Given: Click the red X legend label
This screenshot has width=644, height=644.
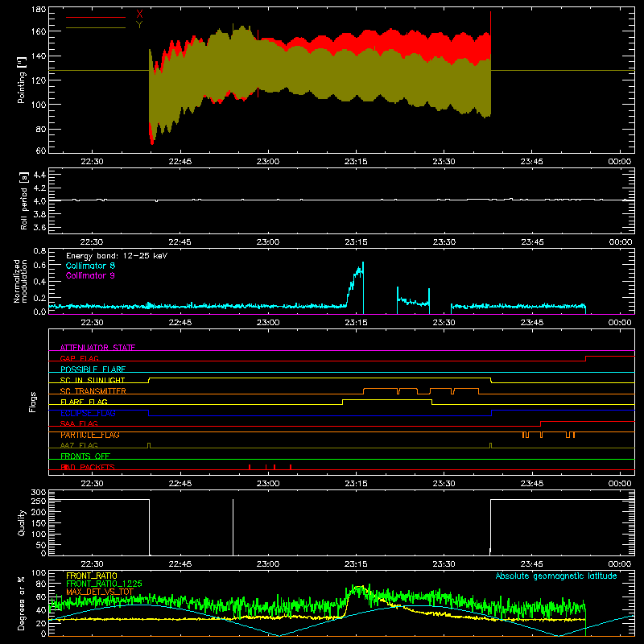Looking at the screenshot, I should [139, 14].
